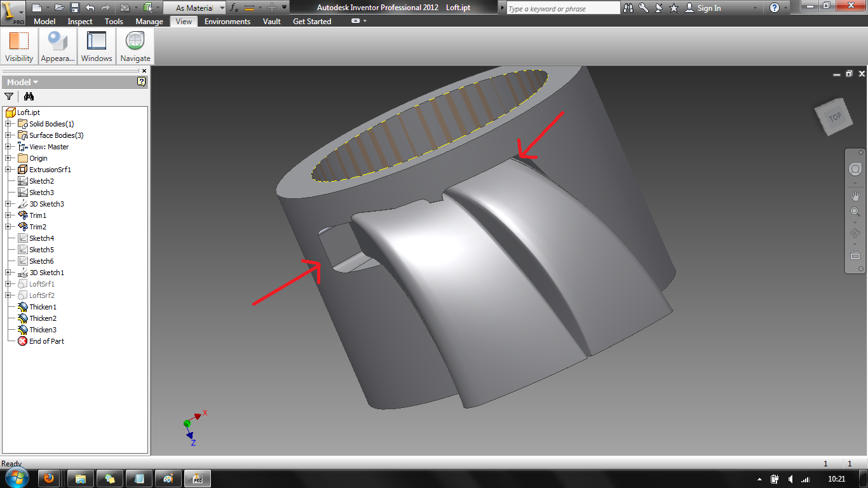Click the Navigate panel icon

(x=135, y=46)
